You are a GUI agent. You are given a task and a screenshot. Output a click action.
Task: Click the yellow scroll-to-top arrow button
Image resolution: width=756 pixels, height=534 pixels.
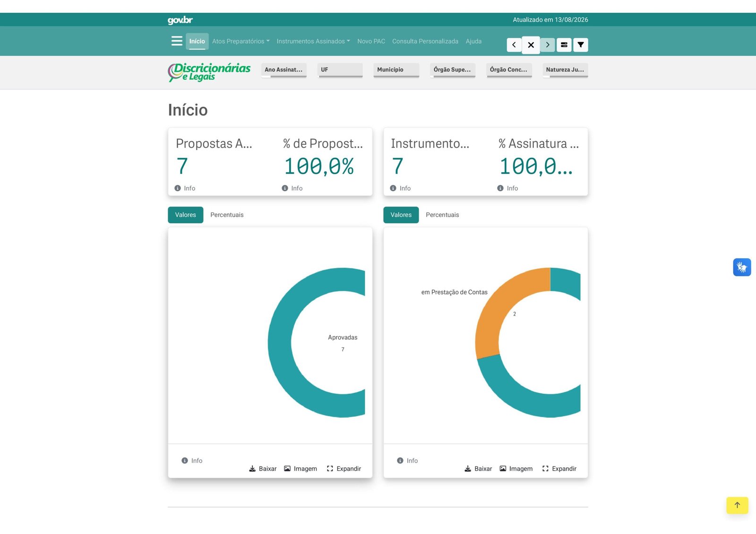pos(737,505)
